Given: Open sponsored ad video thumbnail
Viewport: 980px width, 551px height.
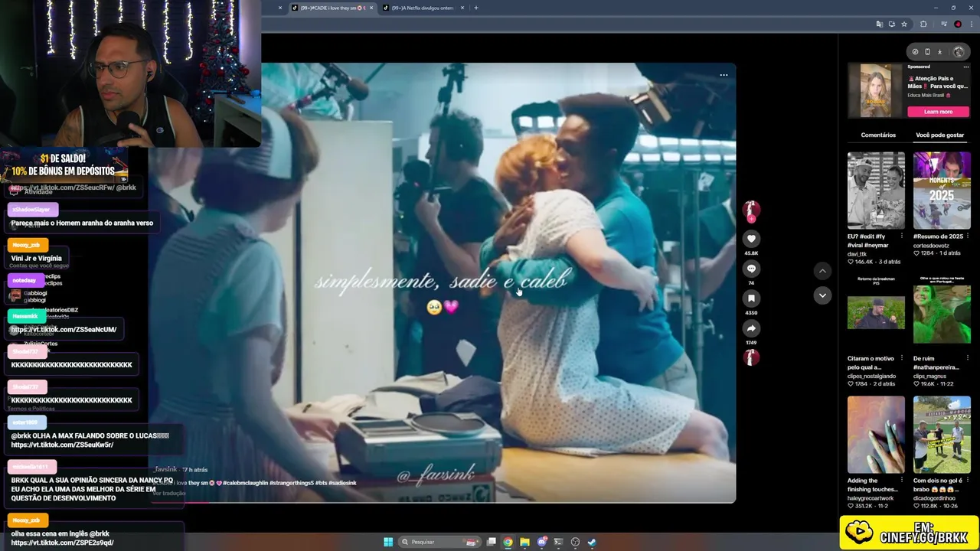Looking at the screenshot, I should tap(876, 90).
